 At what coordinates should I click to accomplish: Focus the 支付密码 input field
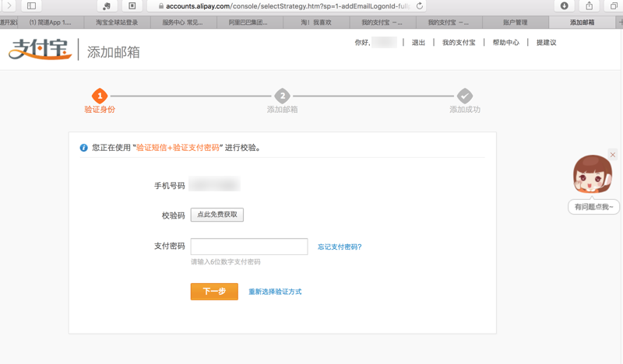249,247
